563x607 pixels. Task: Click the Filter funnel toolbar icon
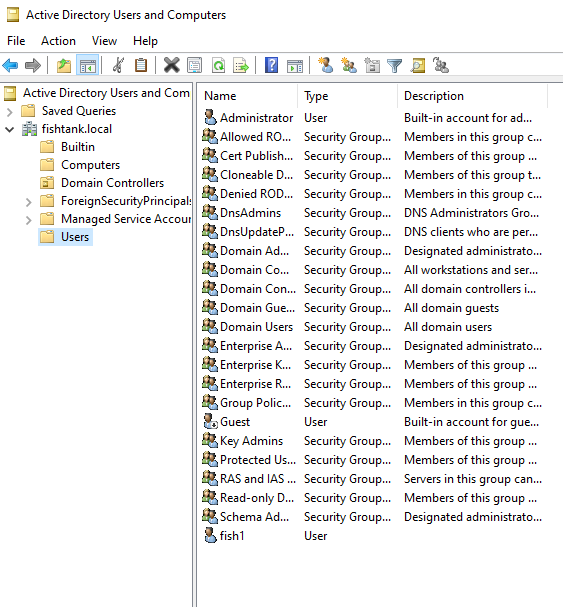(395, 66)
